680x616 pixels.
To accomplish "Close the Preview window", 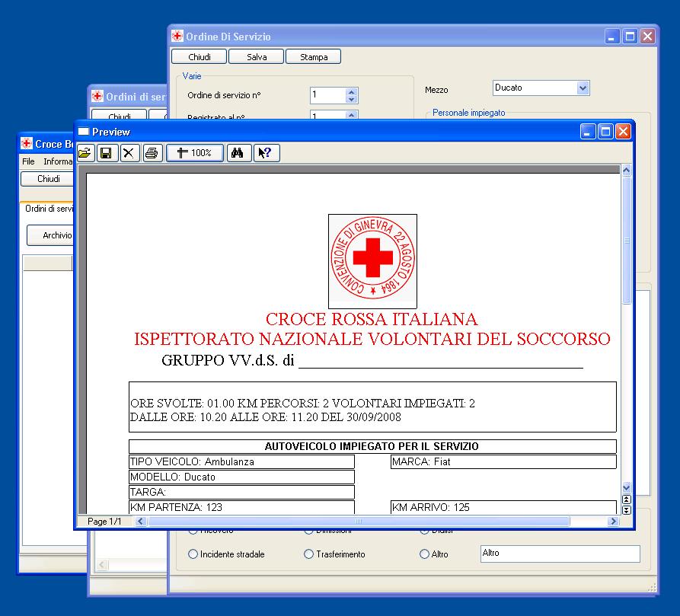I will pos(623,132).
